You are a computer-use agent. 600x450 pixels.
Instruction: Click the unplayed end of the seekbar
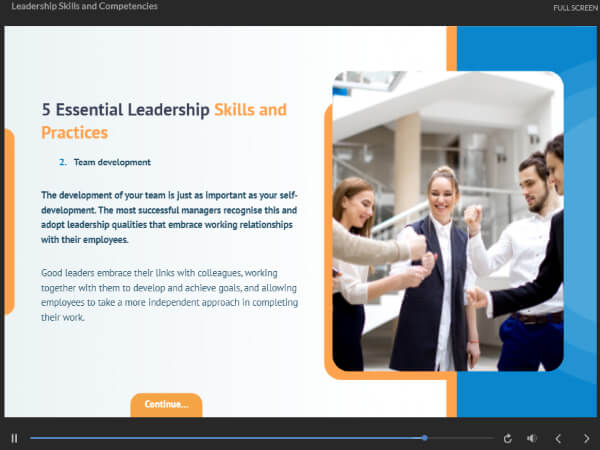coord(488,438)
